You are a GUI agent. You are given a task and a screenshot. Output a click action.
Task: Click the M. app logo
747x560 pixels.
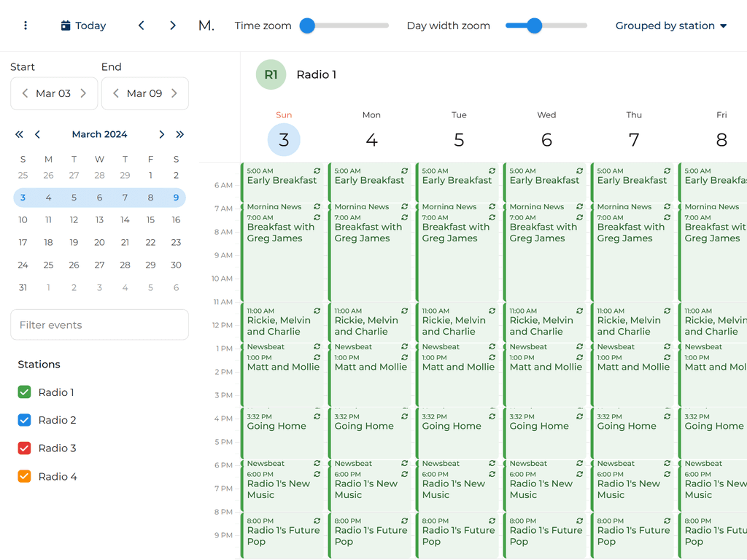tap(206, 25)
